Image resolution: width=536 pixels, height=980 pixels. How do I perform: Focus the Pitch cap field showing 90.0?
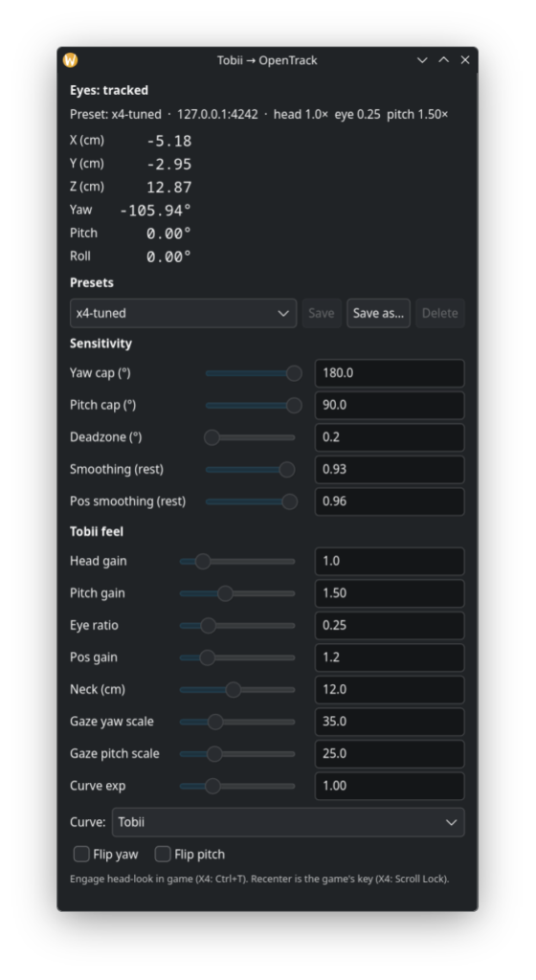click(x=390, y=405)
